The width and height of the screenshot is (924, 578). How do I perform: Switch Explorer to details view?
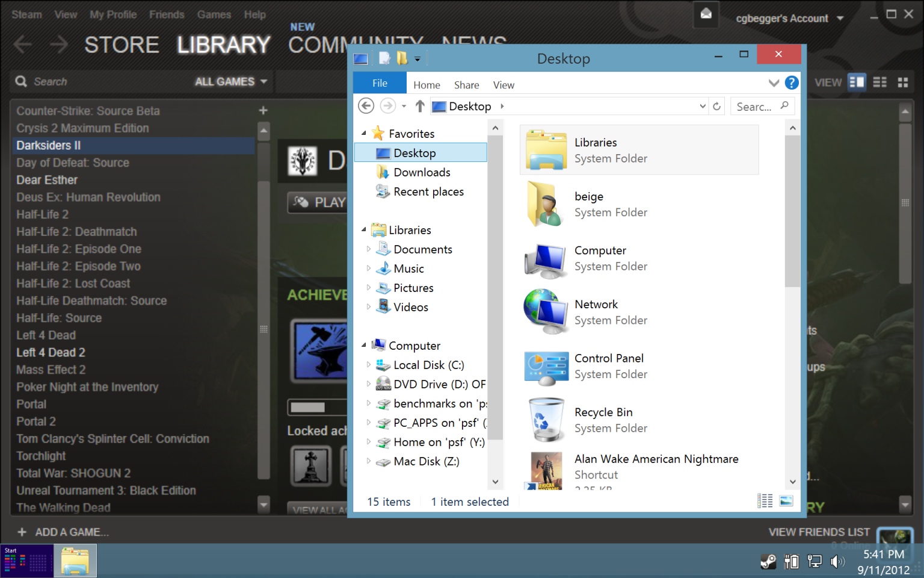[x=765, y=500]
